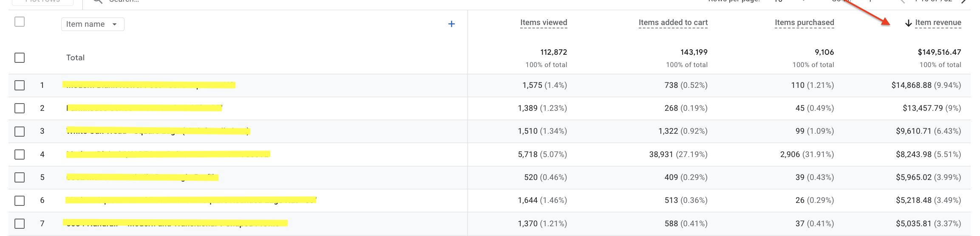Viewport: 980px width, 236px height.
Task: Click the $5,035.81 revenue cell
Action: 928,224
